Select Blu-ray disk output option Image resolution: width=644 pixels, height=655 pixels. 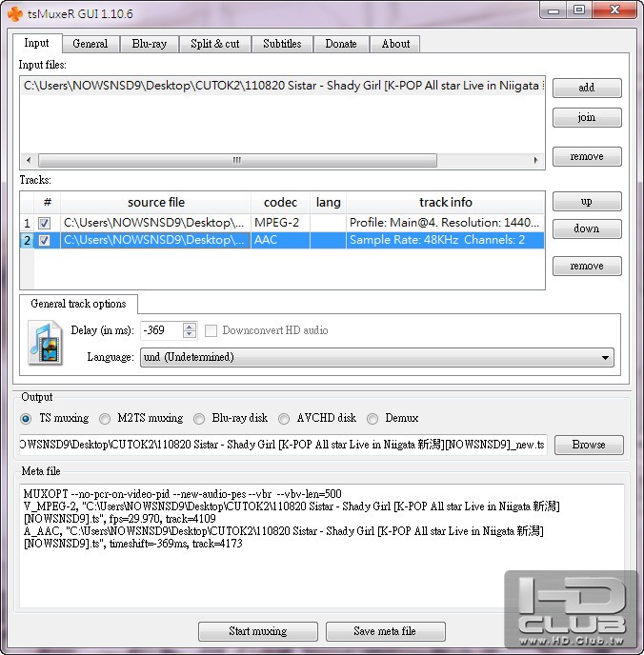point(199,418)
